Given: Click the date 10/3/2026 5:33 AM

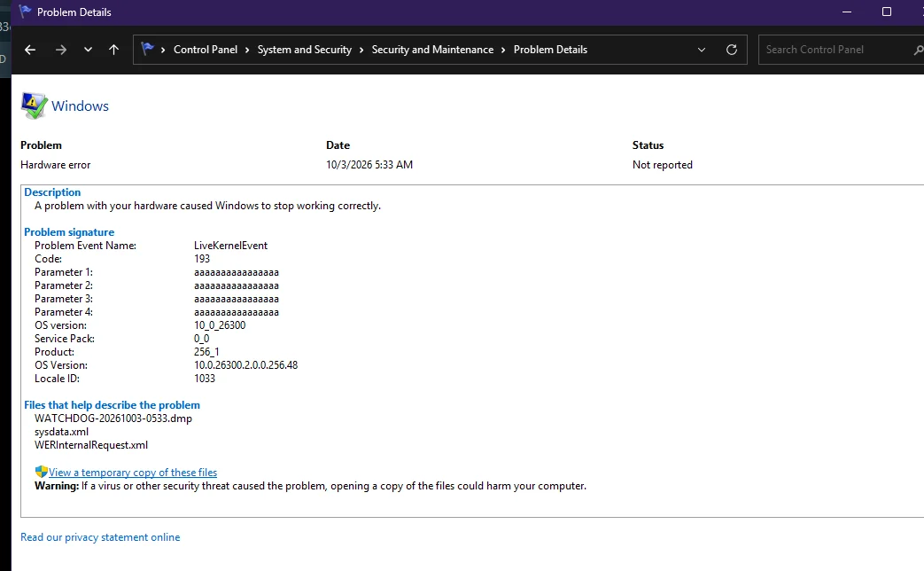Looking at the screenshot, I should tap(369, 165).
